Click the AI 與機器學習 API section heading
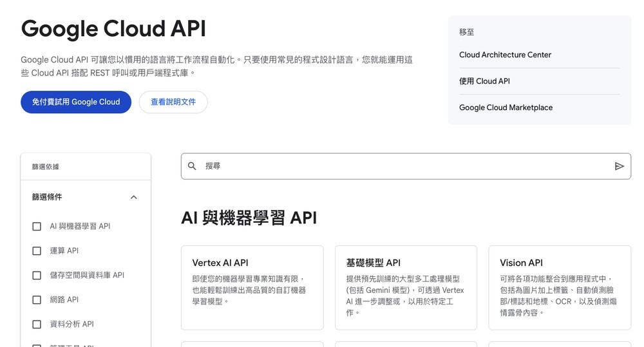The image size is (644, 347). pyautogui.click(x=249, y=218)
